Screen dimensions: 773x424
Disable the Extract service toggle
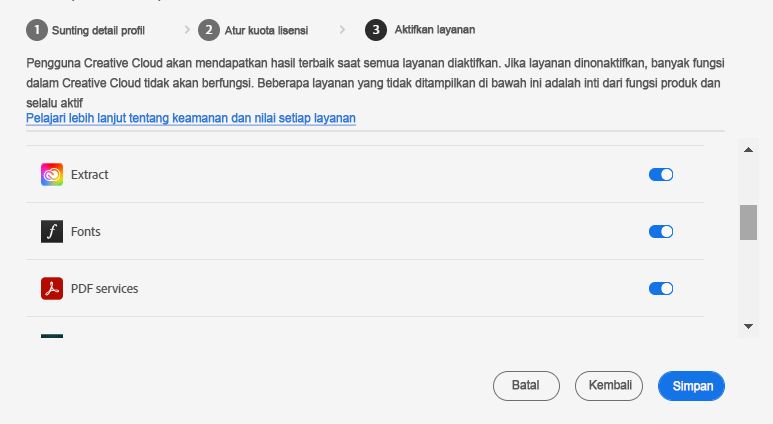pyautogui.click(x=661, y=175)
